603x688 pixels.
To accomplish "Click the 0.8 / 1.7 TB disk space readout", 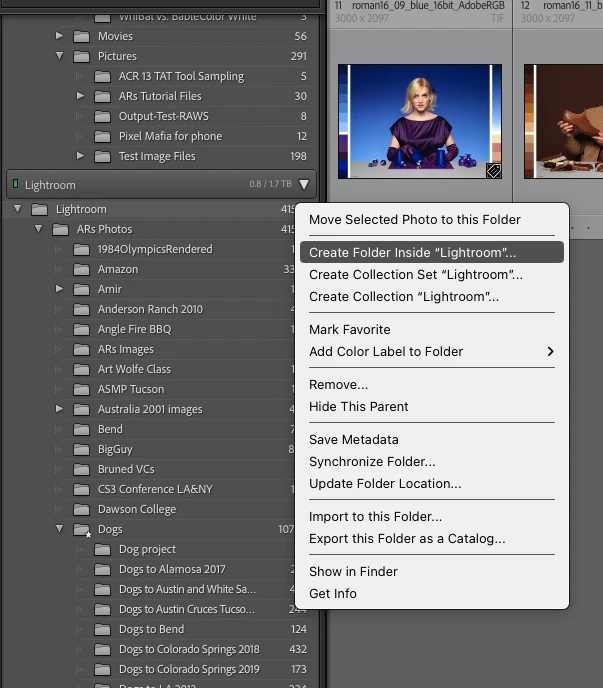I will click(x=270, y=184).
